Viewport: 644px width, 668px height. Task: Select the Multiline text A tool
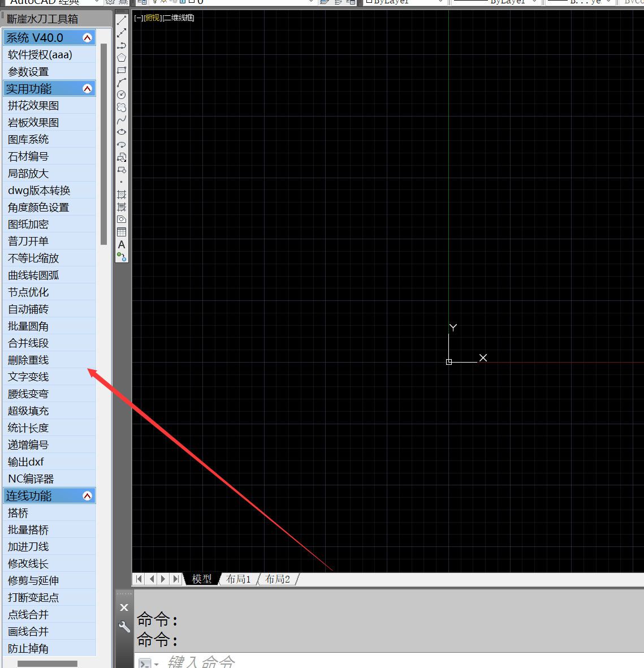coord(122,244)
